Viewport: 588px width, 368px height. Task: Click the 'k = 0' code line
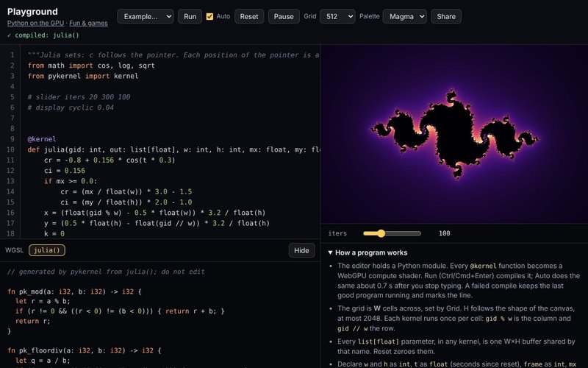pyautogui.click(x=54, y=233)
